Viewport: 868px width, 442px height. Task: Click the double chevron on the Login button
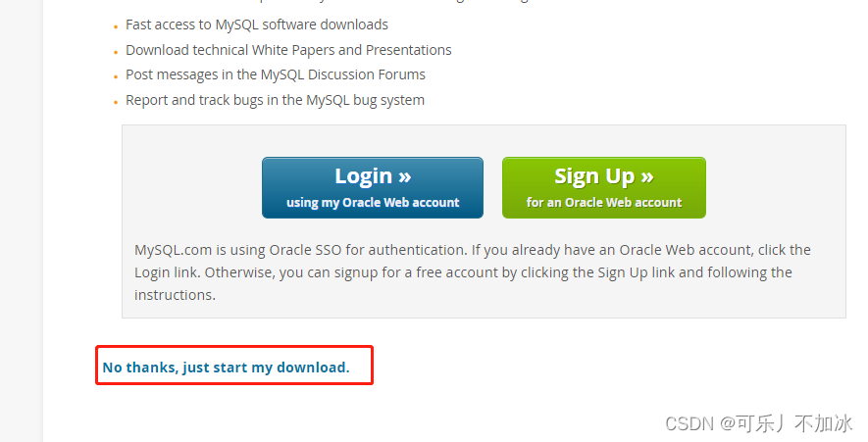(405, 177)
